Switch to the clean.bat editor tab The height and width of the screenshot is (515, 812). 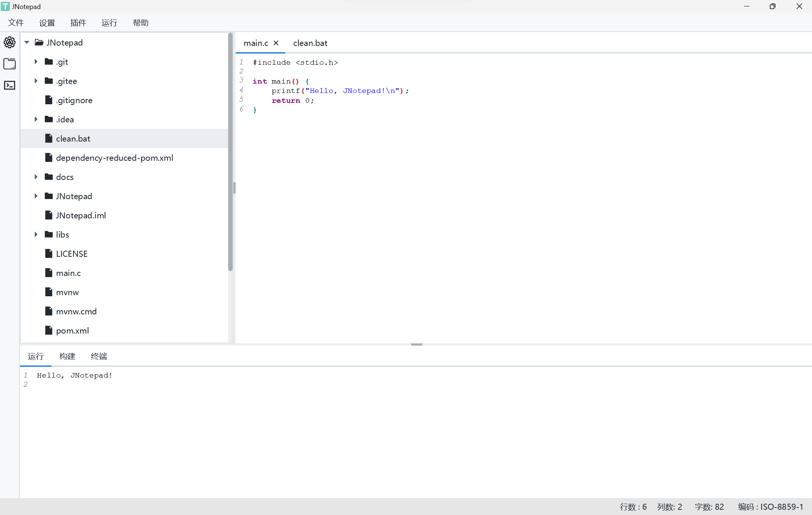click(310, 43)
